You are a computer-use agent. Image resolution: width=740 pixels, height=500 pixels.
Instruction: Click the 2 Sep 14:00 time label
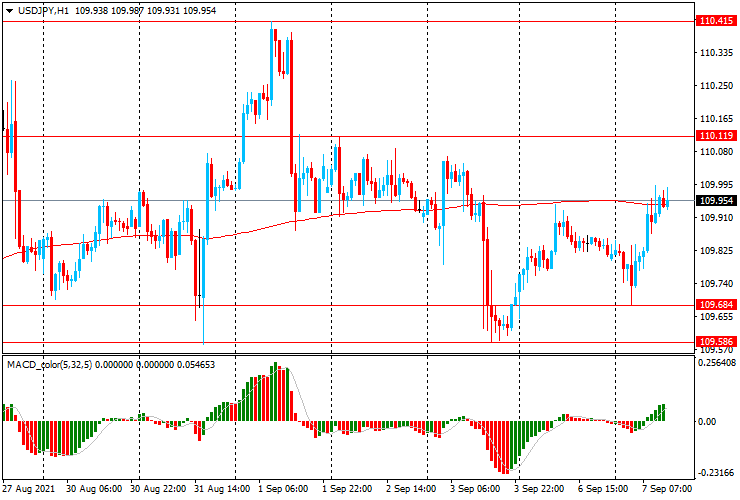[411, 489]
